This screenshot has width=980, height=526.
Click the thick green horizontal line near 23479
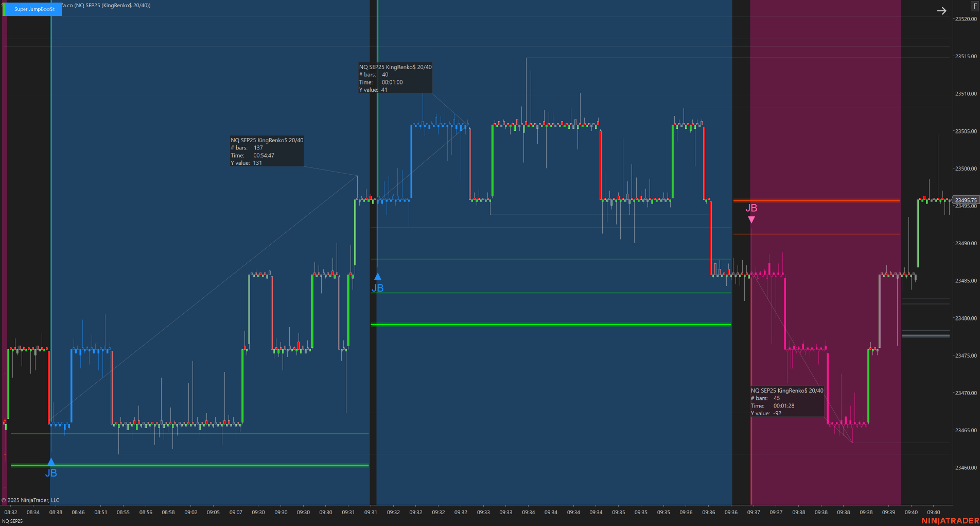551,325
